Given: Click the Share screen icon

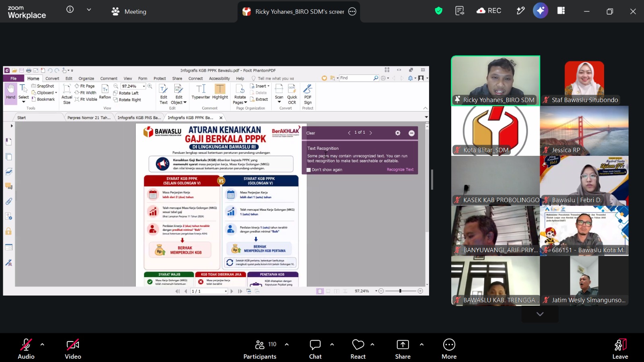Looking at the screenshot, I should click(402, 349).
